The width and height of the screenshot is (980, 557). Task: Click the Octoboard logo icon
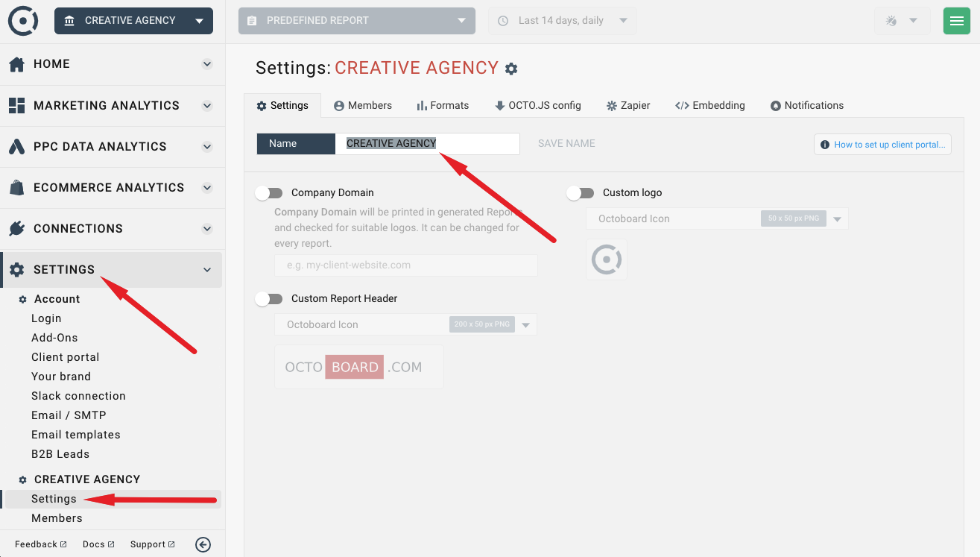click(23, 21)
